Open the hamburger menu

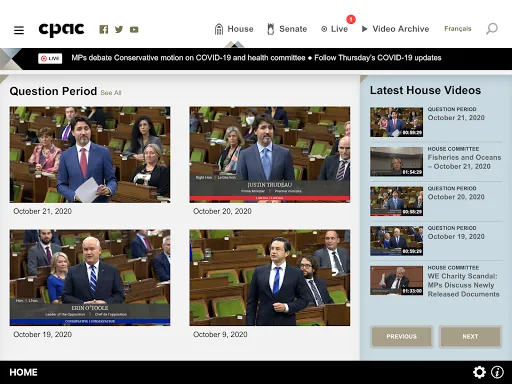coord(19,30)
